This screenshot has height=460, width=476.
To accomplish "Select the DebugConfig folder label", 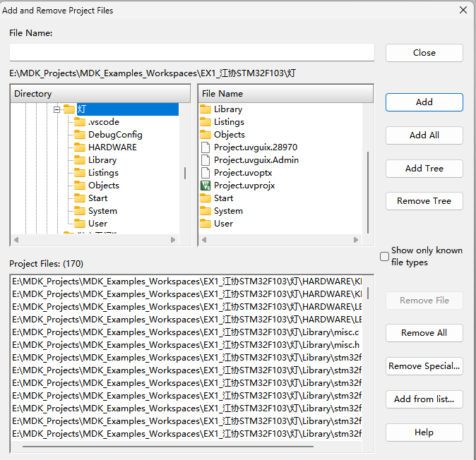I will (115, 135).
